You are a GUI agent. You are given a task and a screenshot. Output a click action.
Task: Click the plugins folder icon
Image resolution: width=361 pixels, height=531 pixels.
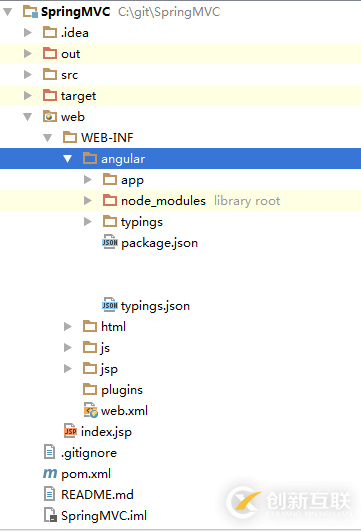click(90, 389)
